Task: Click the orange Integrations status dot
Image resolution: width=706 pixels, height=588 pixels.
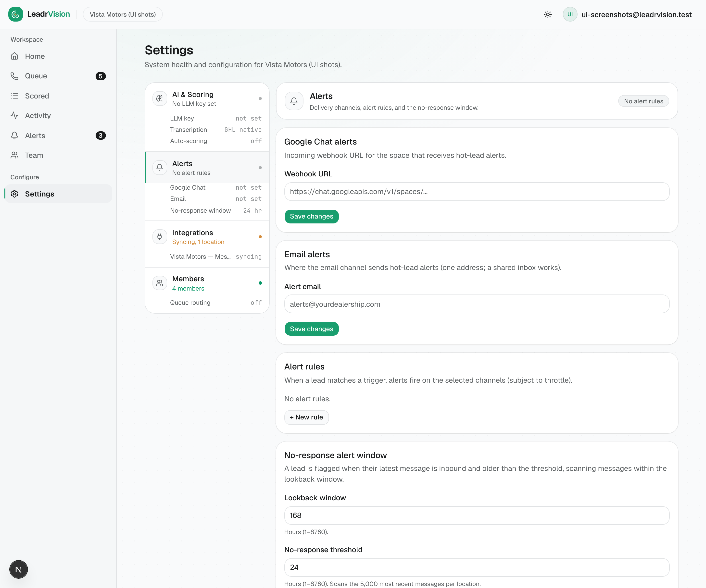Action: click(260, 237)
